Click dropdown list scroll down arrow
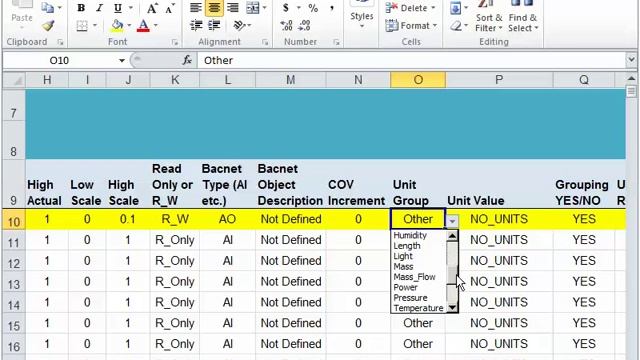 tap(452, 308)
